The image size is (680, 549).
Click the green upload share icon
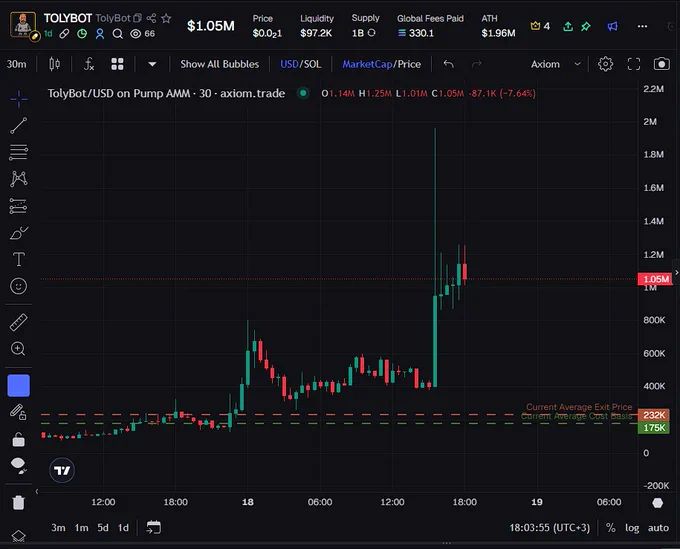[568, 26]
